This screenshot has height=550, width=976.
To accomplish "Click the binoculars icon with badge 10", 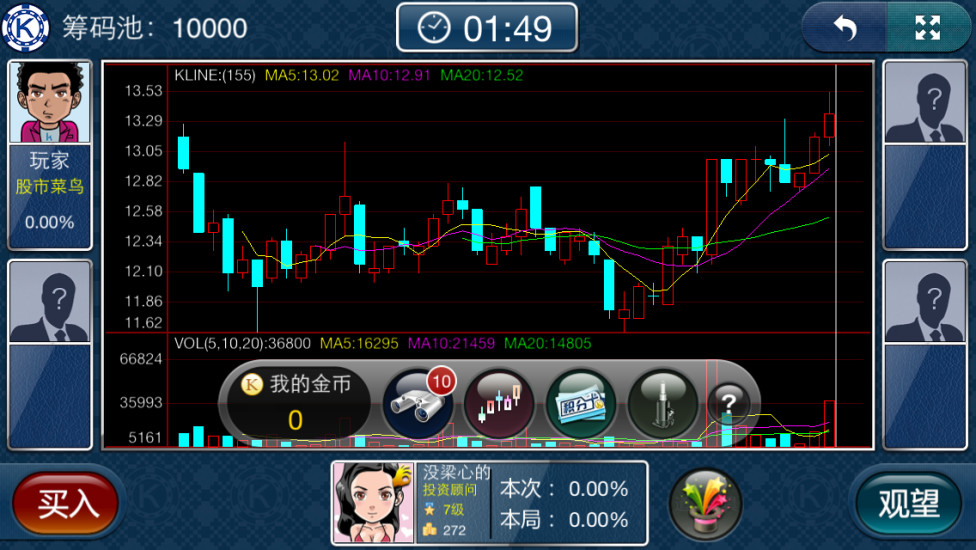I will click(418, 403).
